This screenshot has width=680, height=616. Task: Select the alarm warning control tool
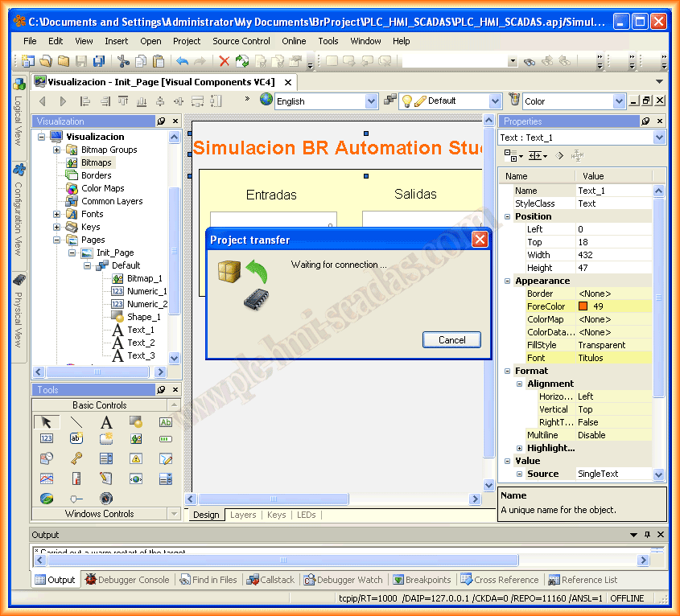pos(136,458)
